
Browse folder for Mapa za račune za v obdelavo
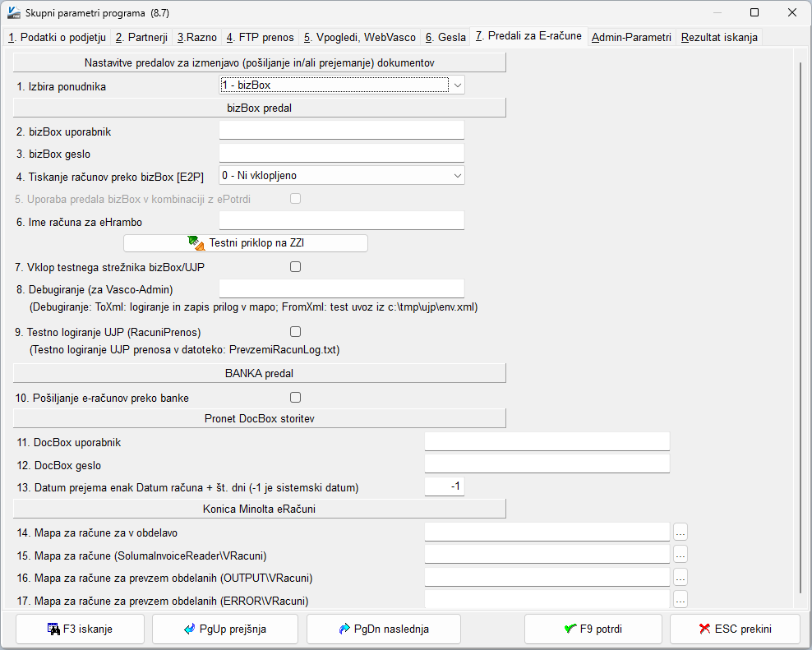tap(681, 532)
